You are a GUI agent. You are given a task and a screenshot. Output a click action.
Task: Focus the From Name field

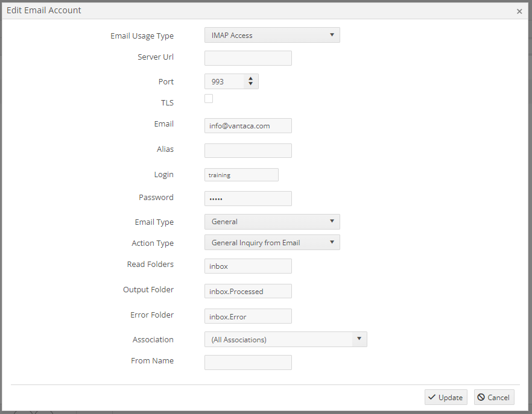pyautogui.click(x=248, y=362)
